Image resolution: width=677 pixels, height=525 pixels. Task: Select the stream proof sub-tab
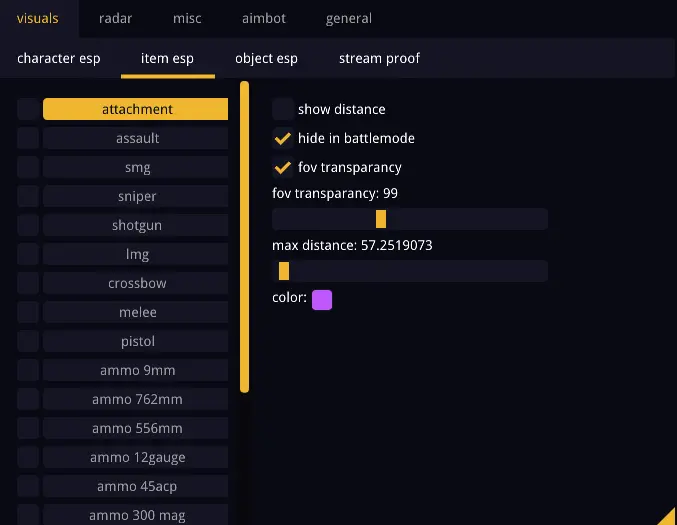379,58
